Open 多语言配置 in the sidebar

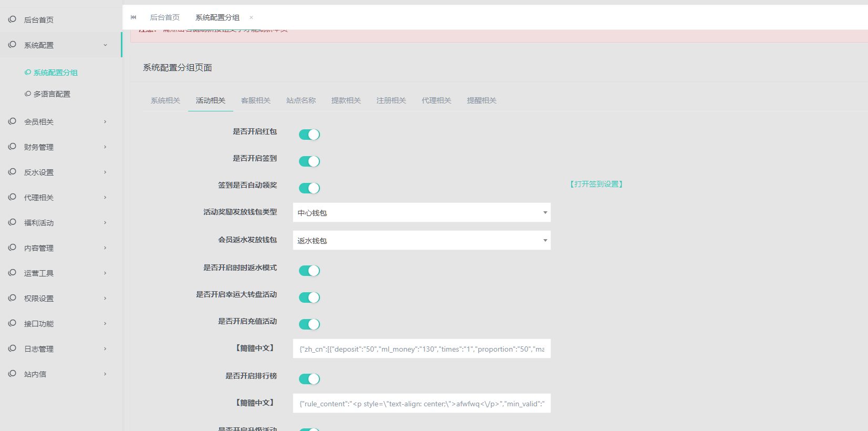51,94
